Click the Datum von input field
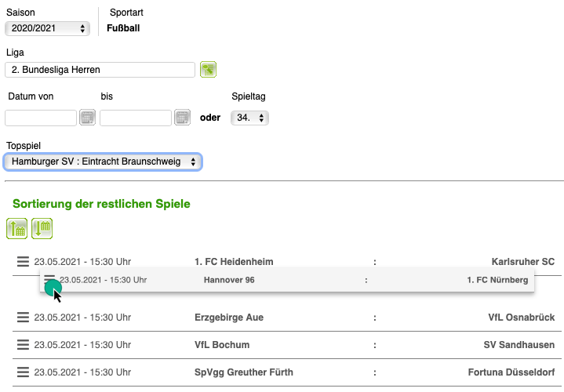The image size is (564, 392). click(x=41, y=118)
